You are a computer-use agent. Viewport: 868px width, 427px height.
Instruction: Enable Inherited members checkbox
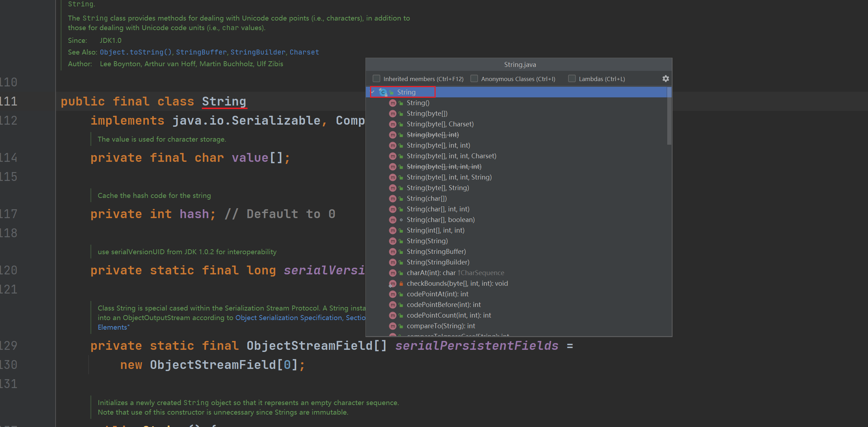[376, 79]
